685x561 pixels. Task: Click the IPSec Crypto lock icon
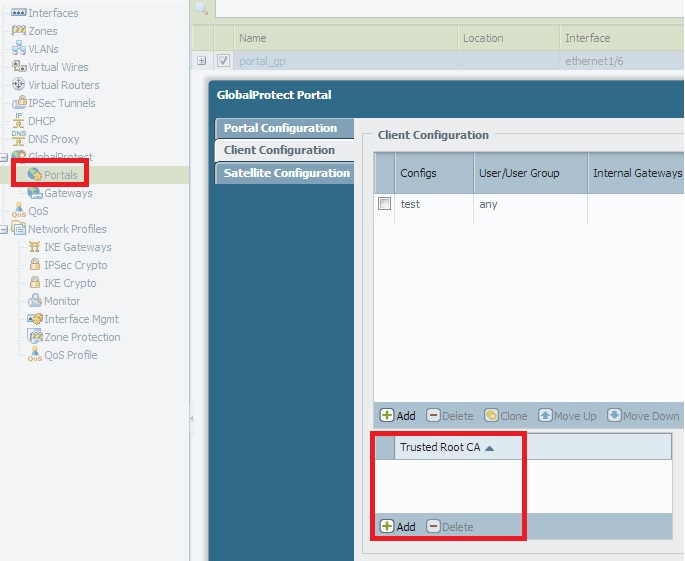35,264
